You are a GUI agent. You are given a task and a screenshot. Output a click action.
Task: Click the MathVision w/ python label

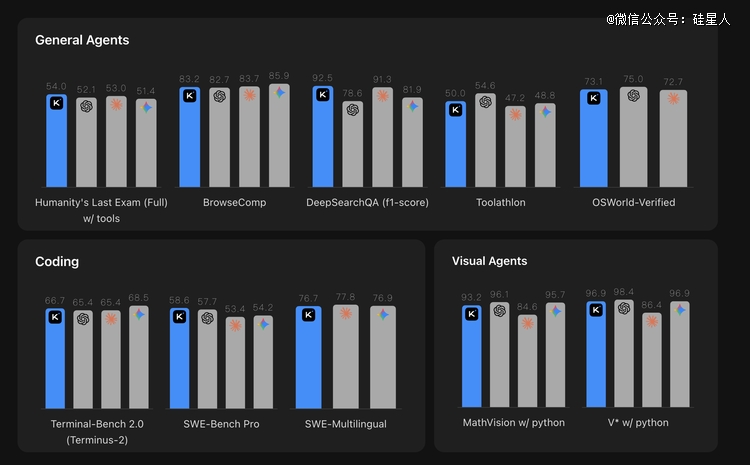coord(513,423)
